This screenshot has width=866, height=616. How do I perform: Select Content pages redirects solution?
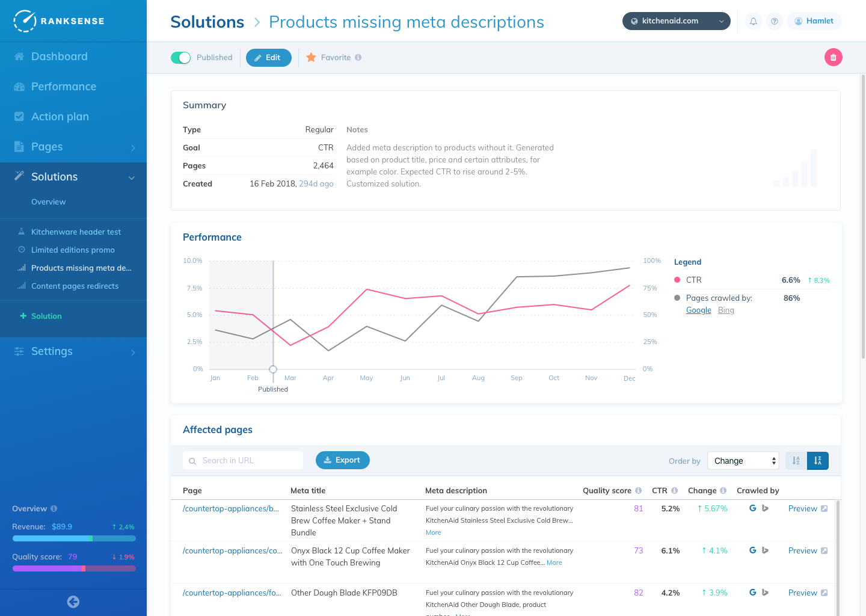pyautogui.click(x=75, y=286)
